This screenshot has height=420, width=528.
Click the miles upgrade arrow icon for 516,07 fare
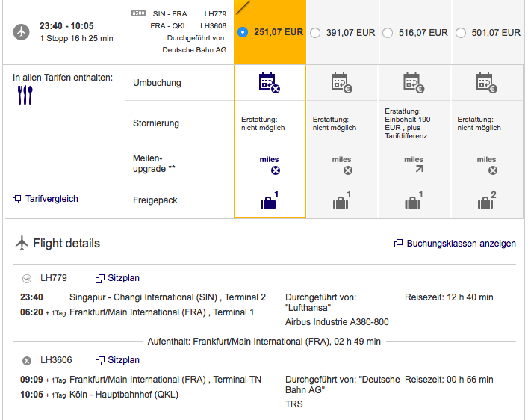tap(414, 170)
